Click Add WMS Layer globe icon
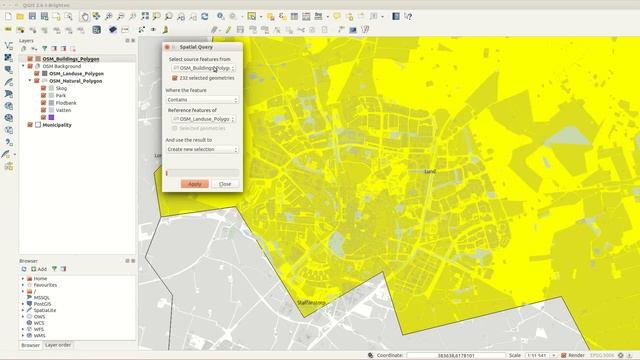Viewport: 640px width, 360px height. pos(9,106)
